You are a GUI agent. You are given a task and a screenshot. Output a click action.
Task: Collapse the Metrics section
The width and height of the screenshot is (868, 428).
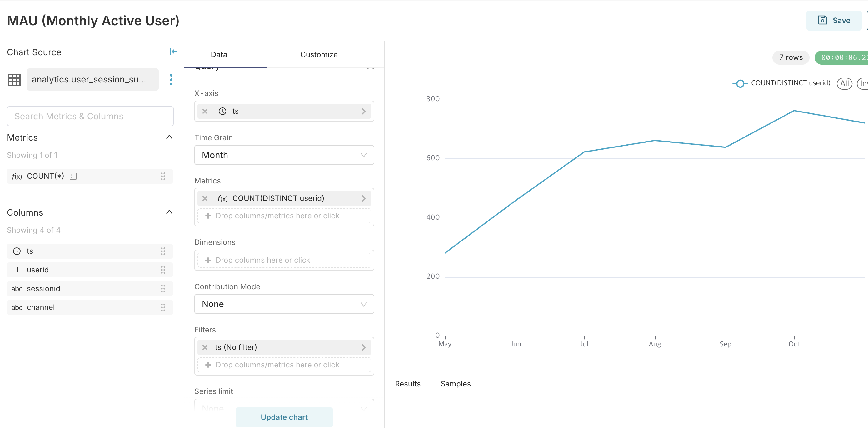[x=169, y=137]
